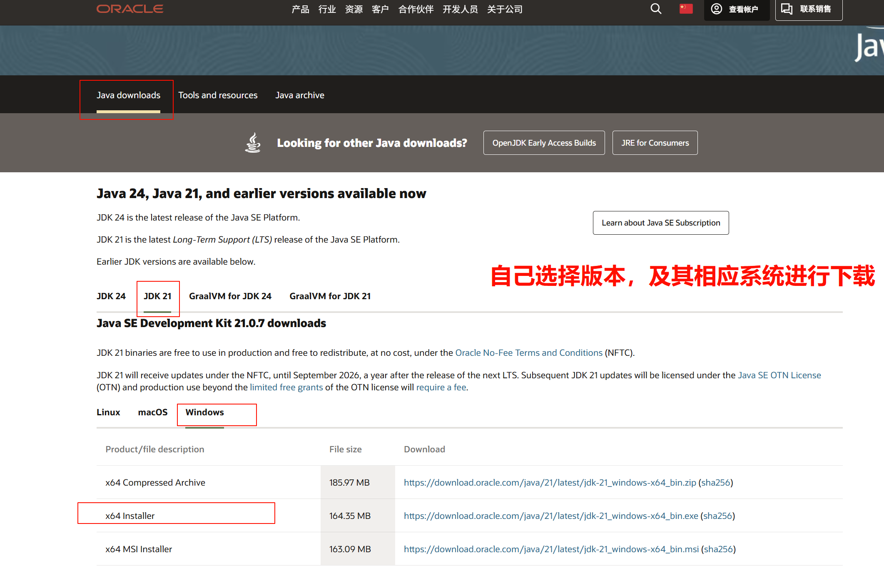This screenshot has width=884, height=588.
Task: Switch to Tools and resources tab
Action: click(x=218, y=95)
